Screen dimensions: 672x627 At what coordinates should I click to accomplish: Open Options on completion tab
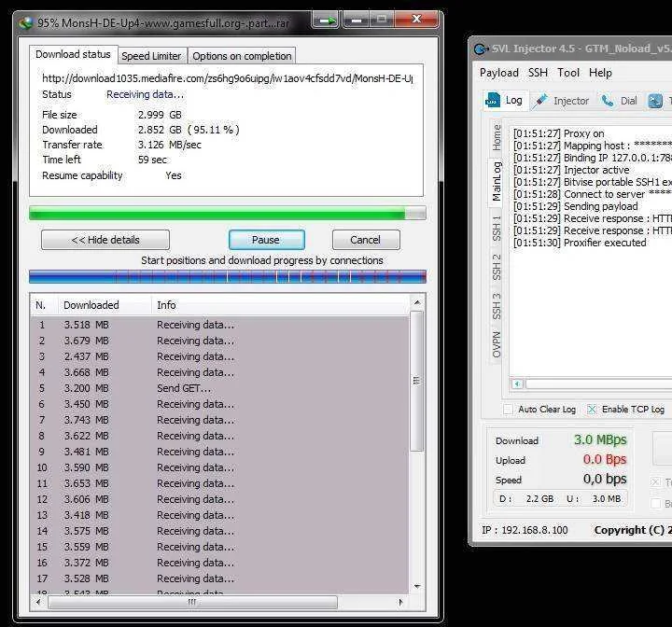coord(242,56)
